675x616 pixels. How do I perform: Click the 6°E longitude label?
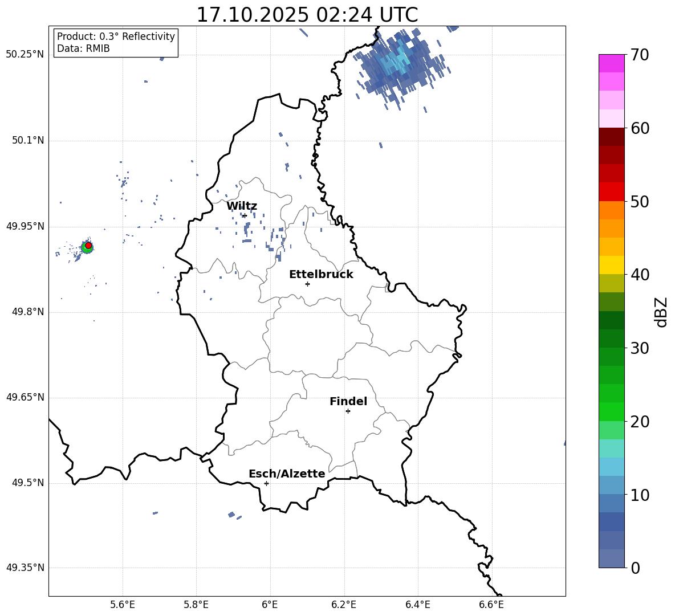270,605
